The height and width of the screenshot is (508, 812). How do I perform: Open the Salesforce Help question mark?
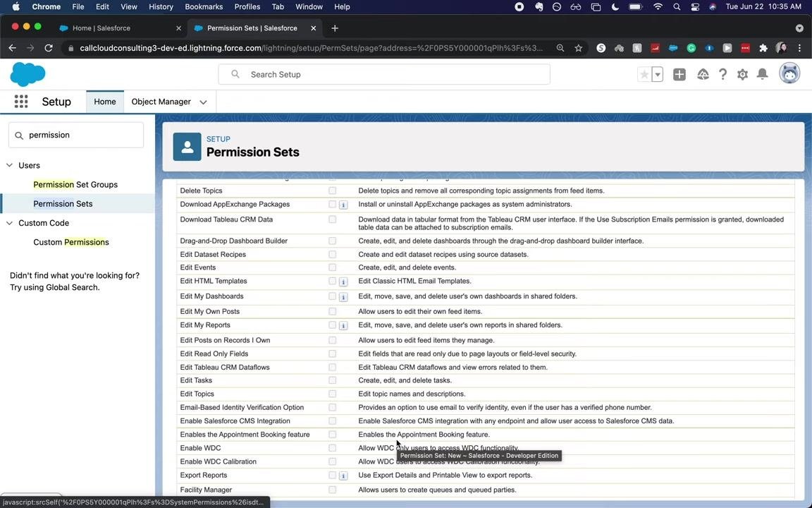pos(722,75)
